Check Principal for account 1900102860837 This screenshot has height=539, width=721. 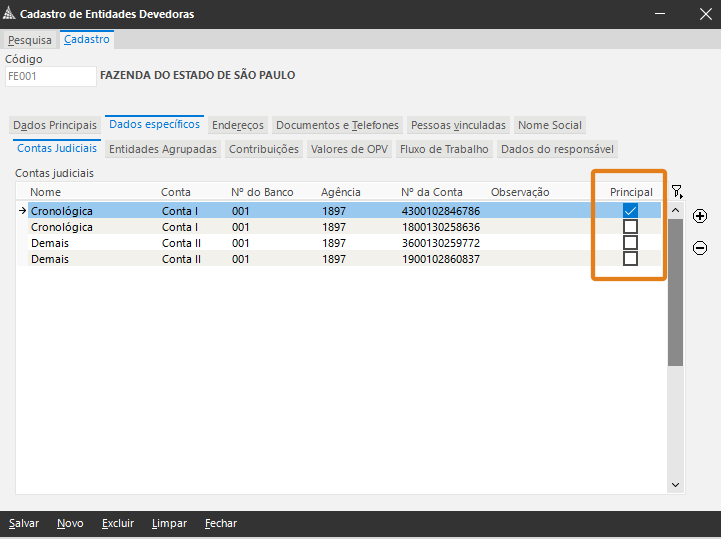coord(630,258)
